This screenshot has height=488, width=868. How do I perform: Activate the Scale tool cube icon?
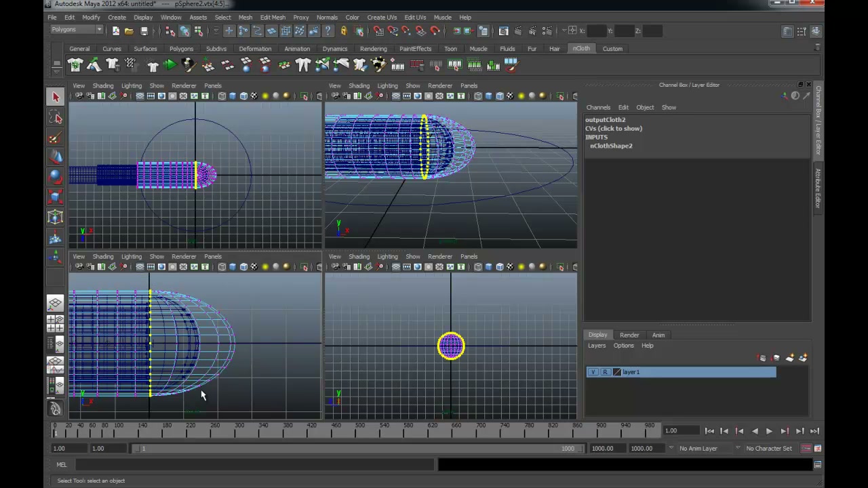56,197
